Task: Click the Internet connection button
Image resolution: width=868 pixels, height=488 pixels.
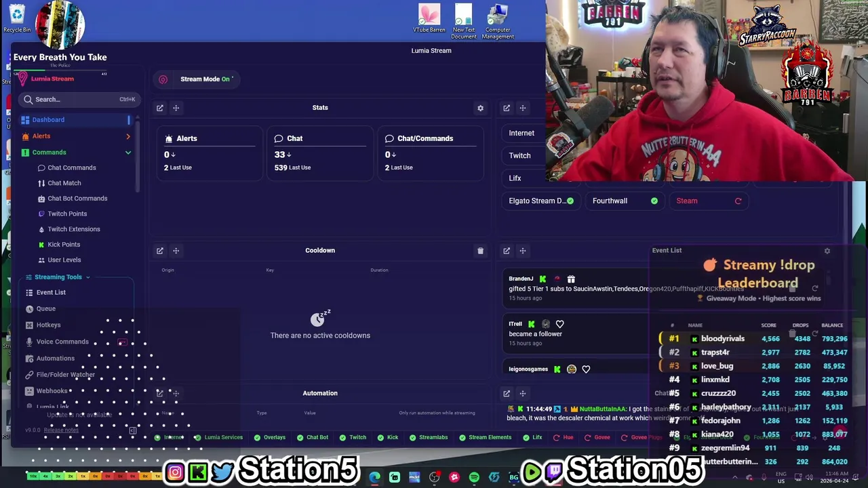Action: (x=521, y=134)
